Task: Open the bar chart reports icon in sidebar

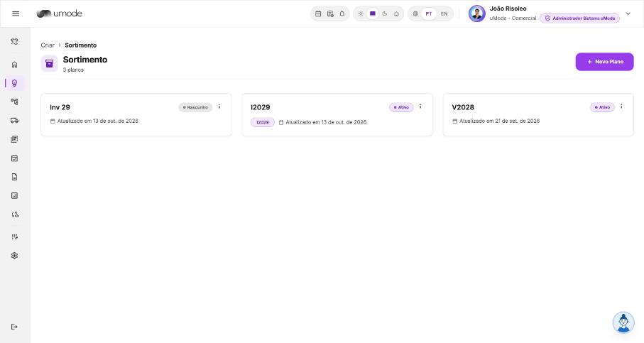Action: (x=14, y=195)
